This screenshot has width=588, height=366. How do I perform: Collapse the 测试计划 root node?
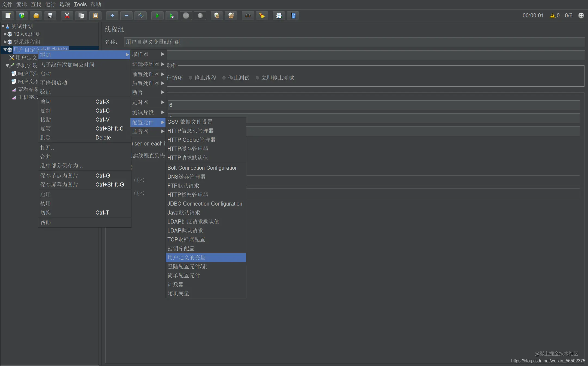tap(3, 26)
